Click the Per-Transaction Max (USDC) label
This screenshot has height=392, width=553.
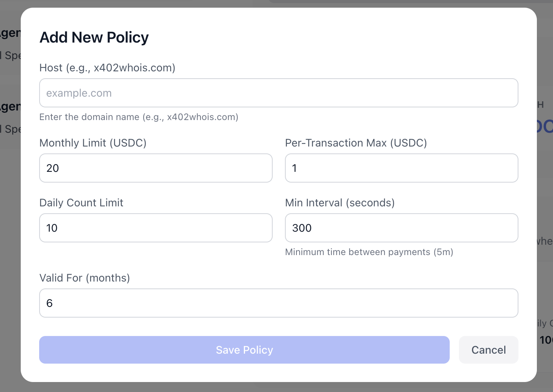coord(356,143)
